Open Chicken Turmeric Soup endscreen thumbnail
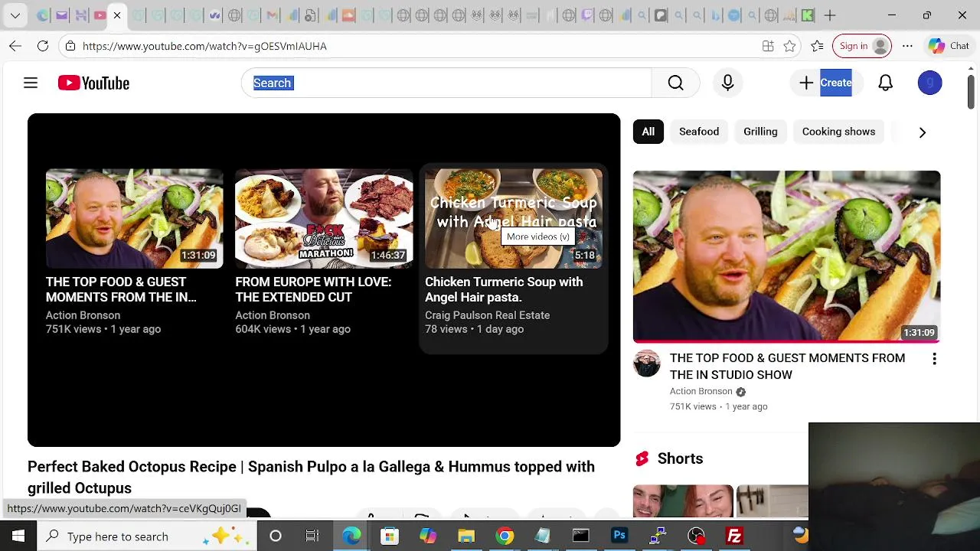The image size is (980, 551). point(513,218)
